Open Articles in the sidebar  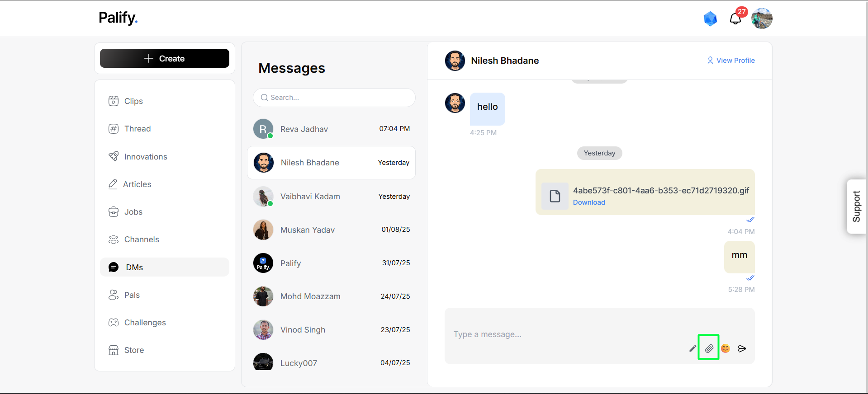165,184
